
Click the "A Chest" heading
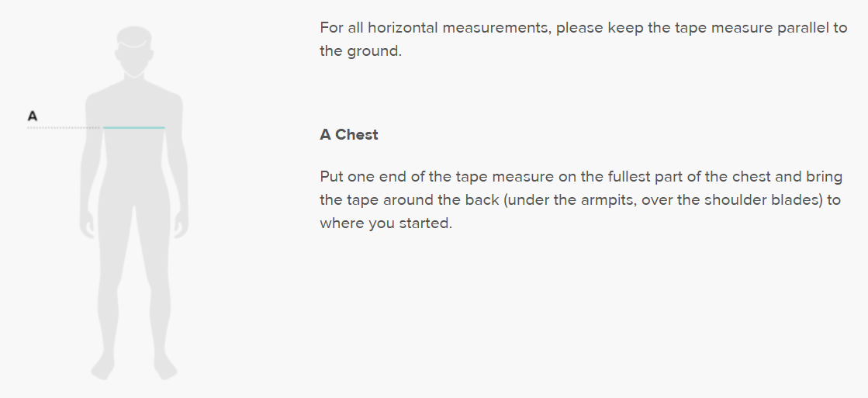pos(349,135)
